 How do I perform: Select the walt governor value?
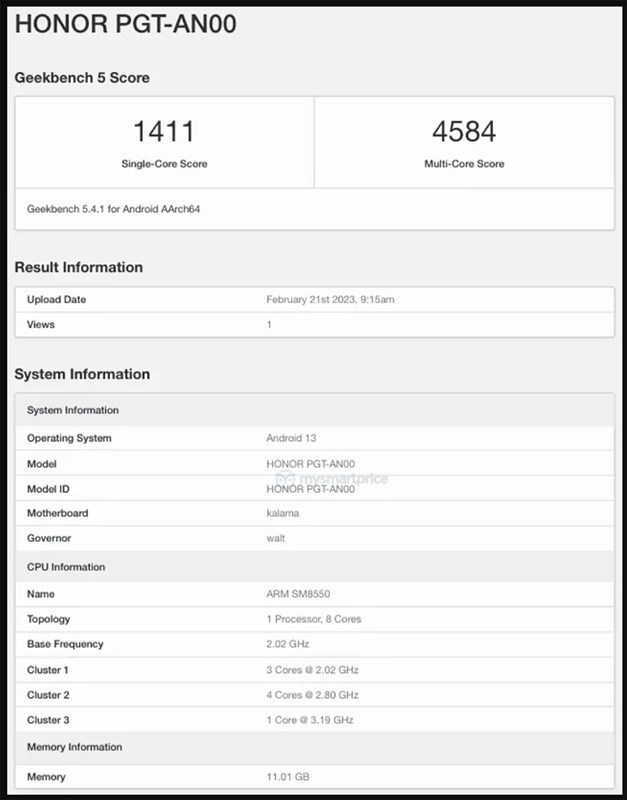pyautogui.click(x=275, y=538)
